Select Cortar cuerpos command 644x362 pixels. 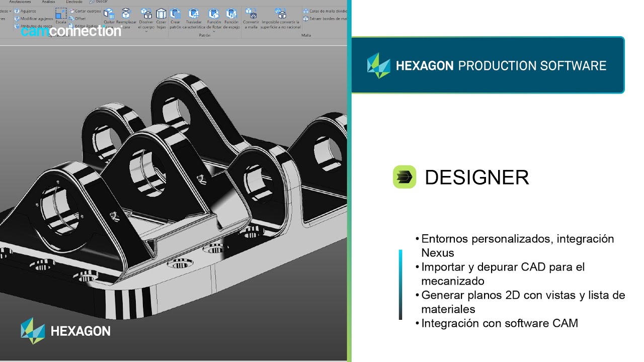(x=85, y=11)
